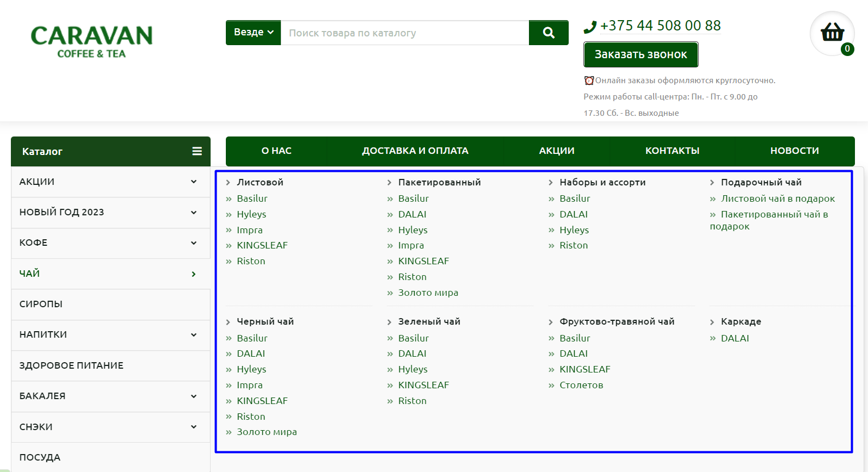The image size is (868, 472).
Task: Click the Каталог header label
Action: click(42, 152)
